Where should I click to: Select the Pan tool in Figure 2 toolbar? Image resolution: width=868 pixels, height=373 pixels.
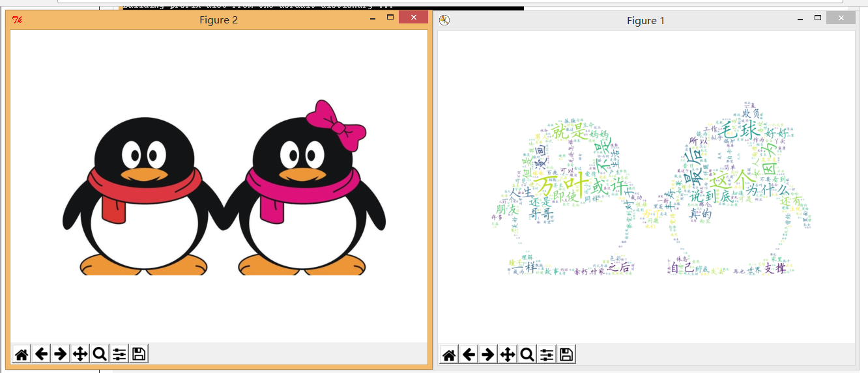click(80, 354)
